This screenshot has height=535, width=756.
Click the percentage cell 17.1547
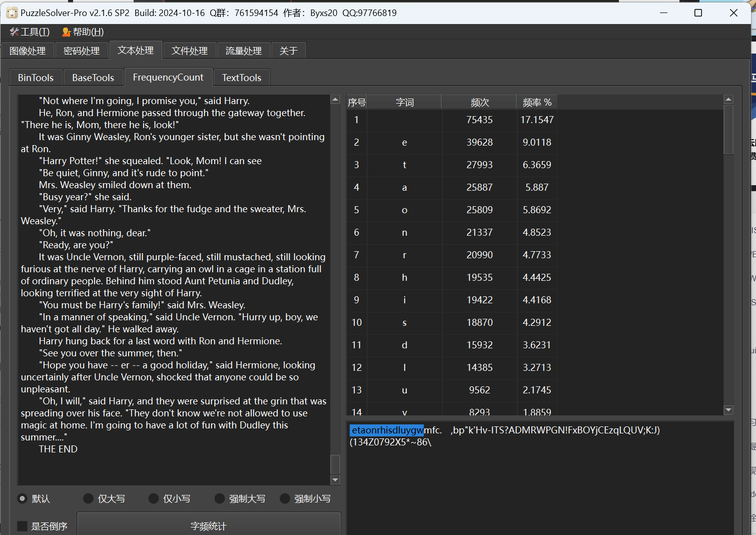pos(537,120)
